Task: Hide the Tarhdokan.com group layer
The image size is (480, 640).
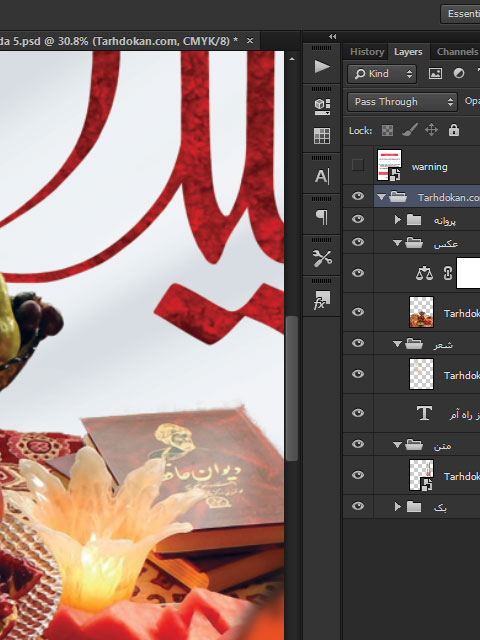Action: click(x=358, y=196)
